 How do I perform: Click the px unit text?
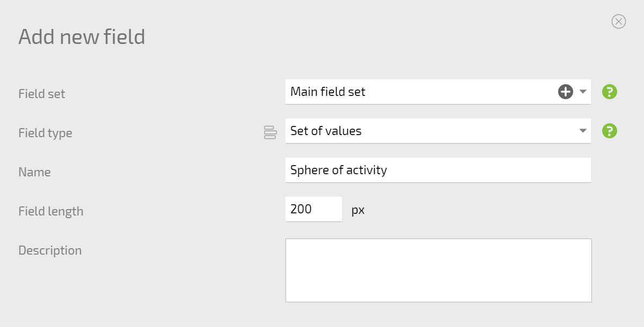(358, 210)
